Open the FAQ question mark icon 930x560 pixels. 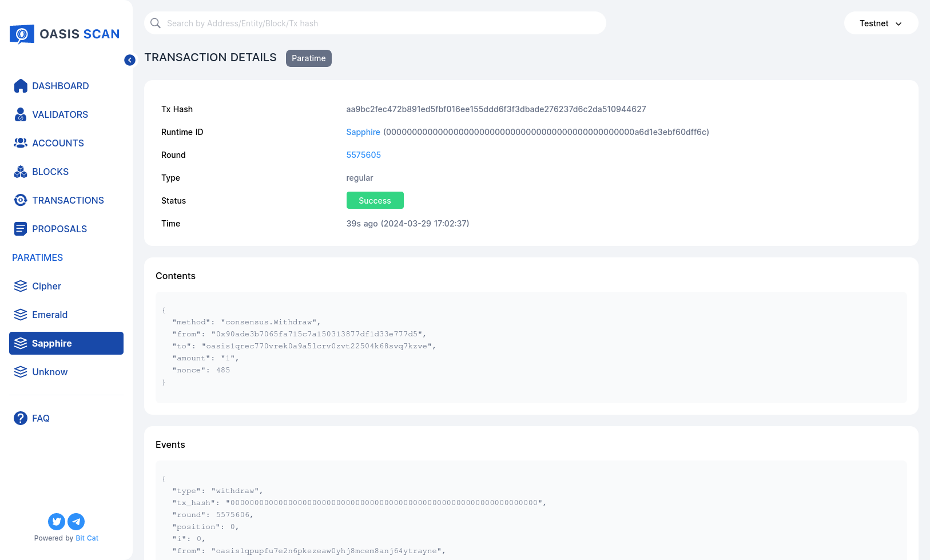(x=21, y=418)
